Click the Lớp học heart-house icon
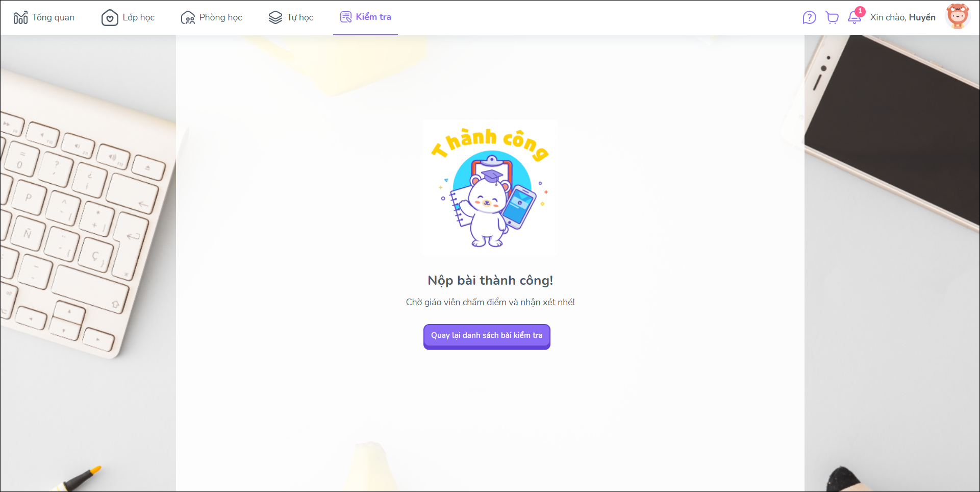This screenshot has width=980, height=492. [110, 17]
